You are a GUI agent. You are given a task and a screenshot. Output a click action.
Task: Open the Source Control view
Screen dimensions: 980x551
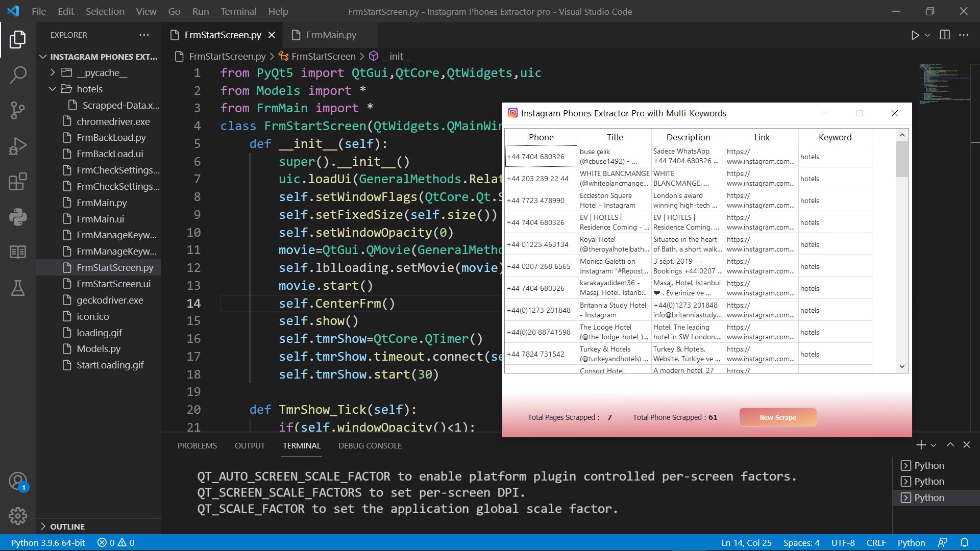(x=18, y=110)
